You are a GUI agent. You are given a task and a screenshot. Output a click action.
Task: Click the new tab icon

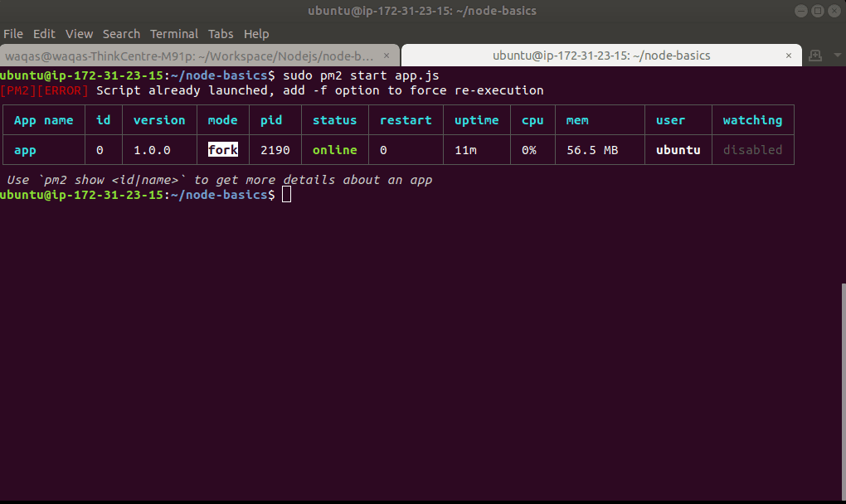tap(814, 56)
